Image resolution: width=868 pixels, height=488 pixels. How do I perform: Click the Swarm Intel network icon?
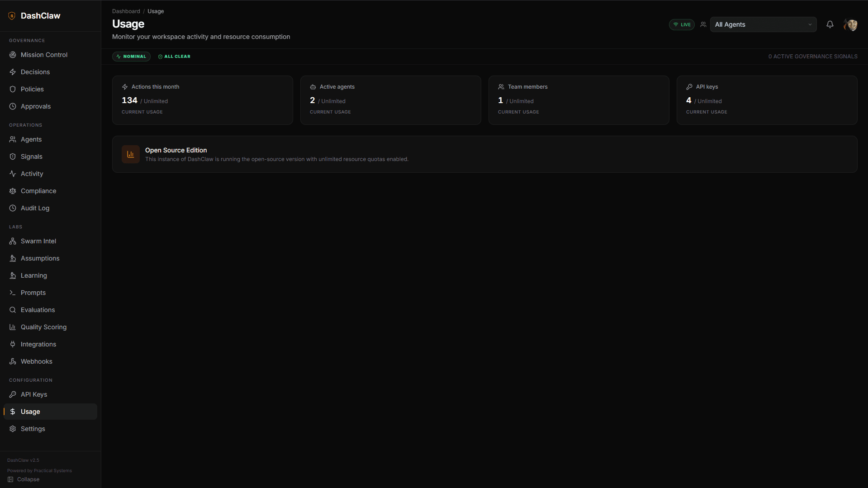click(x=13, y=241)
